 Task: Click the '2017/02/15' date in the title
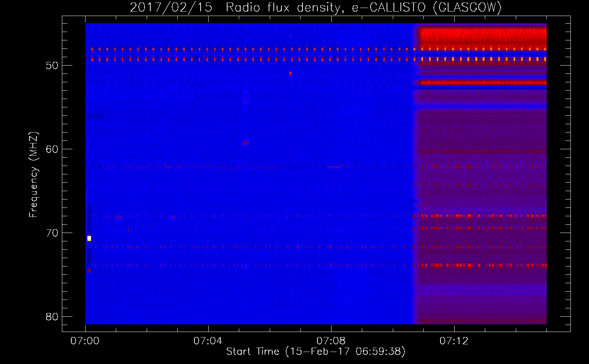pos(171,7)
